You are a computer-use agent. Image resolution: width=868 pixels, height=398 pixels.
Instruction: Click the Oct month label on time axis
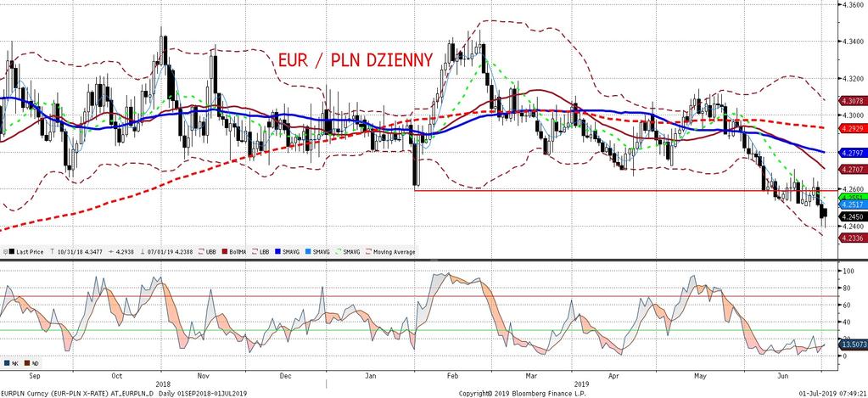117,376
